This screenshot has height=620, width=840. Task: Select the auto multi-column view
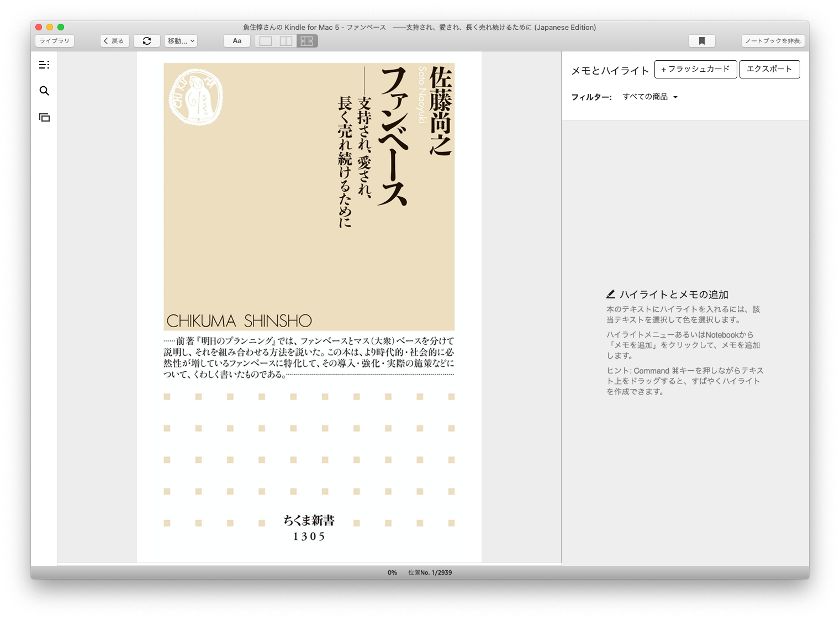pos(307,41)
